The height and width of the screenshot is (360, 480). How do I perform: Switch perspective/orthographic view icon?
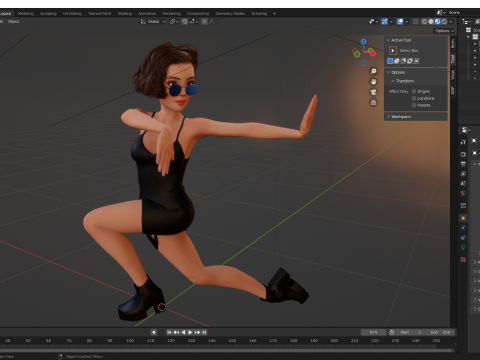[374, 102]
